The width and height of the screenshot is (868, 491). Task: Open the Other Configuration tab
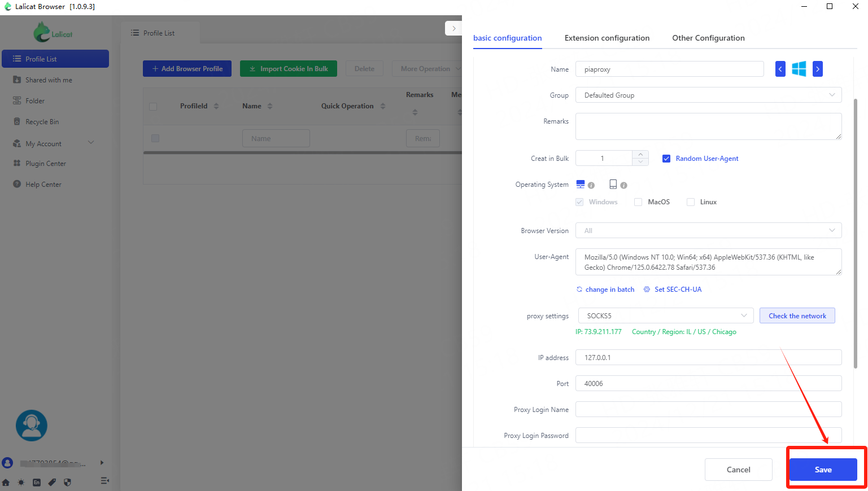coord(708,38)
